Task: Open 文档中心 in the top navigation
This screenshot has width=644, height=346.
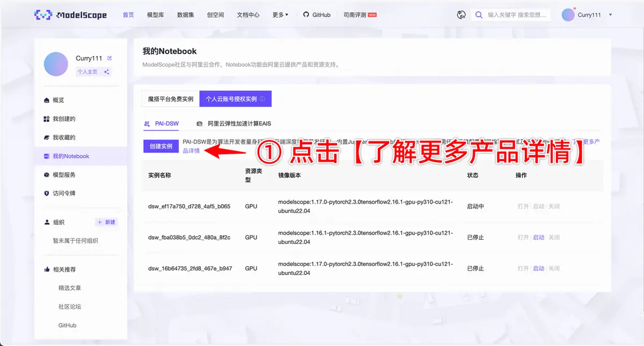Action: pos(248,15)
